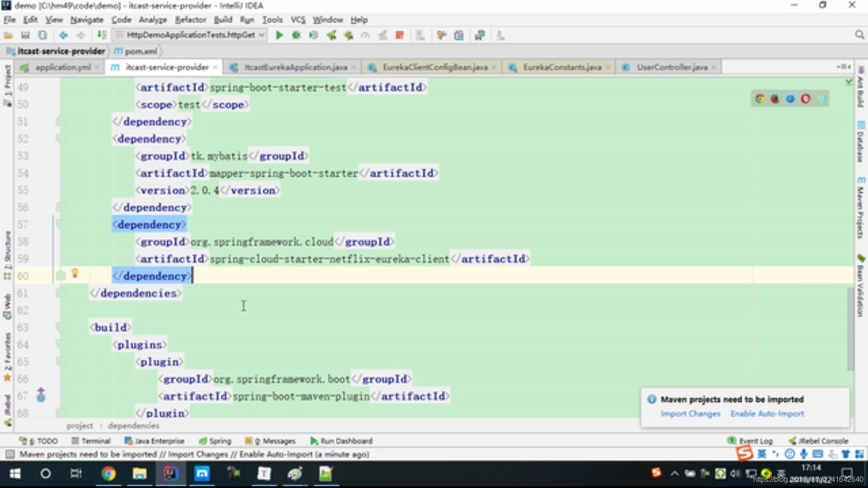Click the Save All toolbar icon
Viewport: 868px width, 488px height.
tap(25, 35)
